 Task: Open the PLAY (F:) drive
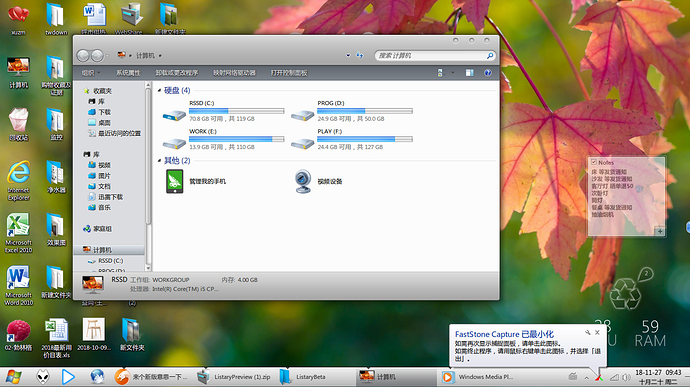[303, 143]
